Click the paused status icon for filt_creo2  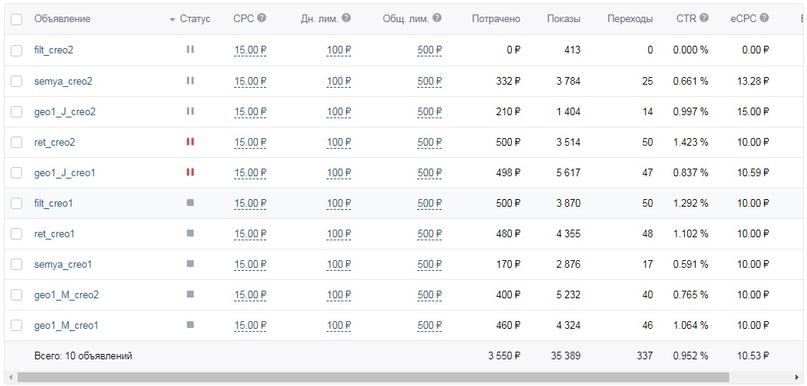tap(190, 49)
